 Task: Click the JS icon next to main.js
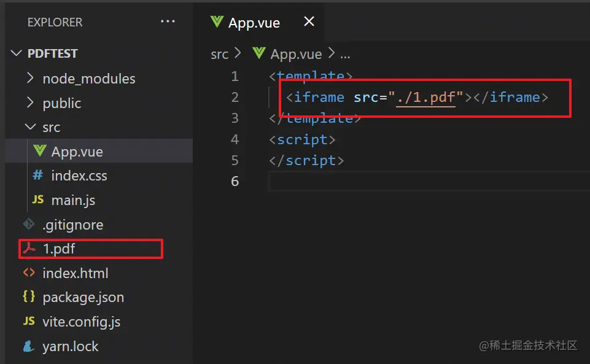pos(38,199)
